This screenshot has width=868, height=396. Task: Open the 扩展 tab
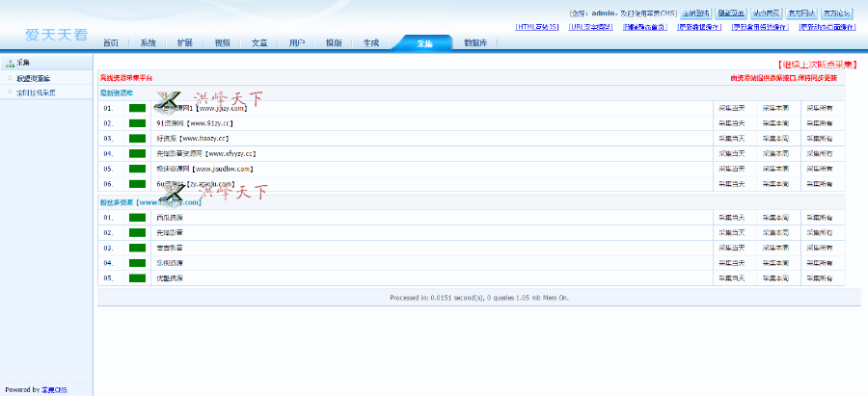pyautogui.click(x=185, y=43)
